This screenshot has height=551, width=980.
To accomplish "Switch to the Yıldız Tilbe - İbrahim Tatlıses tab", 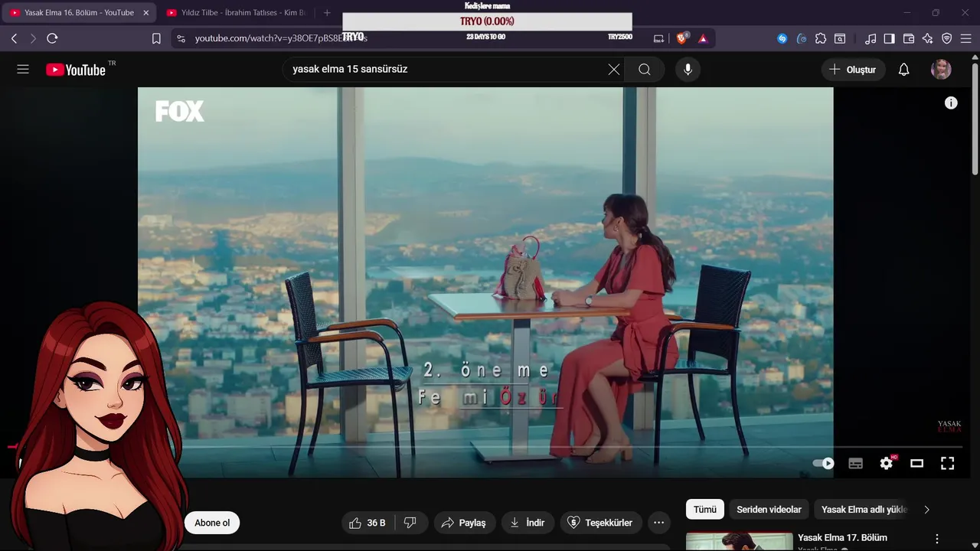I will pos(234,12).
